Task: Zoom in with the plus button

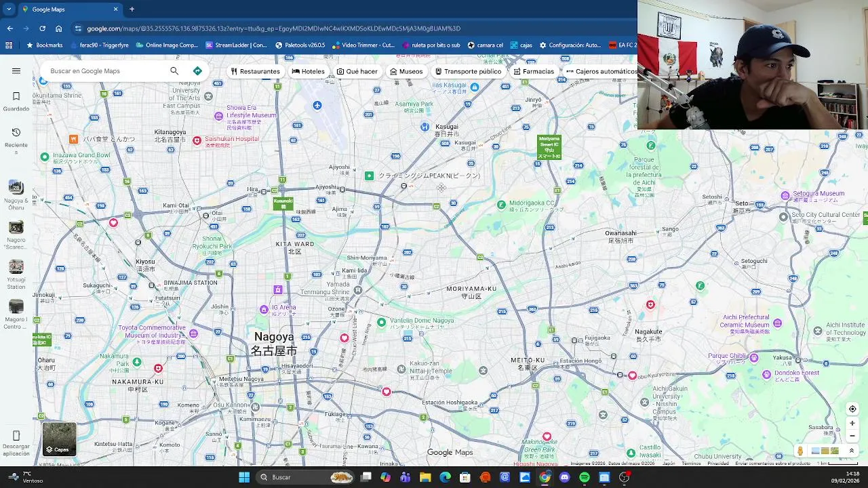Action: [852, 423]
